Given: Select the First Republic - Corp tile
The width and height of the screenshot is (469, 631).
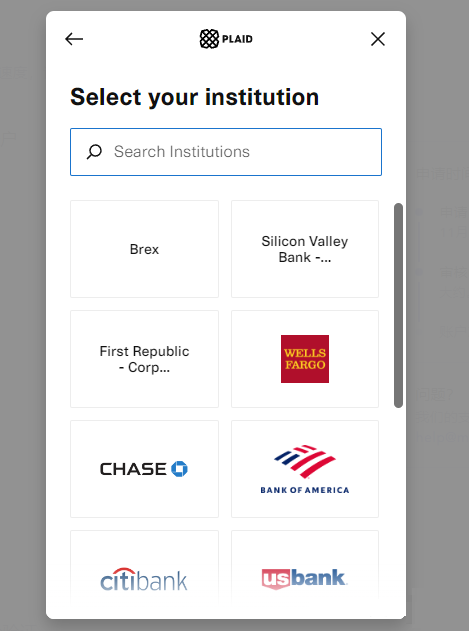Looking at the screenshot, I should tap(145, 359).
